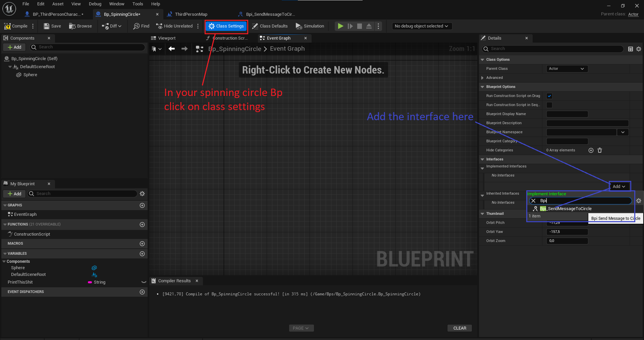Switch to the Viewport tab
The width and height of the screenshot is (644, 340).
(x=167, y=38)
